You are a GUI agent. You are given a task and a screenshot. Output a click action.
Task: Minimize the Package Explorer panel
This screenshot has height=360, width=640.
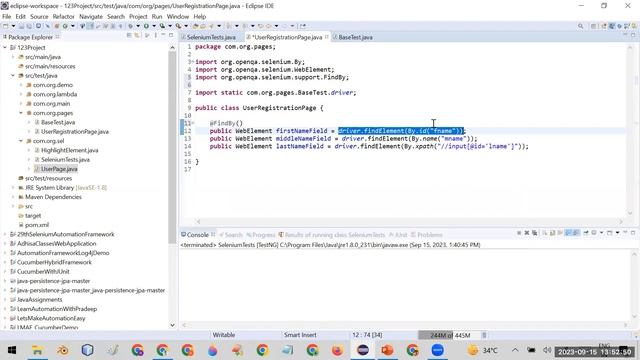[163, 36]
